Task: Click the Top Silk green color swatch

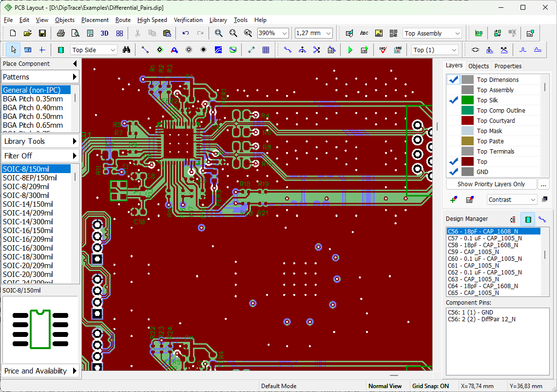Action: tap(467, 100)
